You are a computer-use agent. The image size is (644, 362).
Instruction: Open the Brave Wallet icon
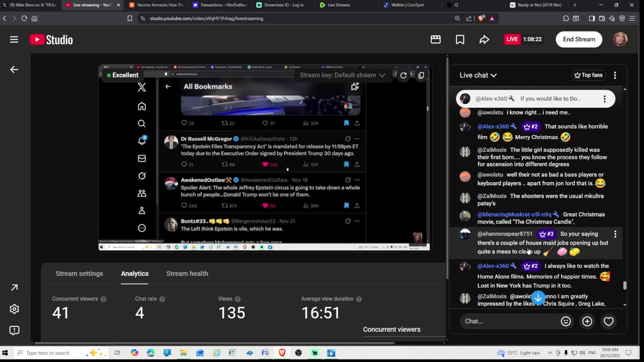tap(602, 18)
